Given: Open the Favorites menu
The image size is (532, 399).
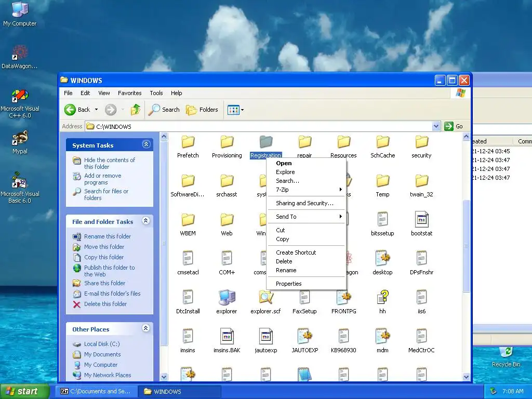Looking at the screenshot, I should [x=129, y=93].
